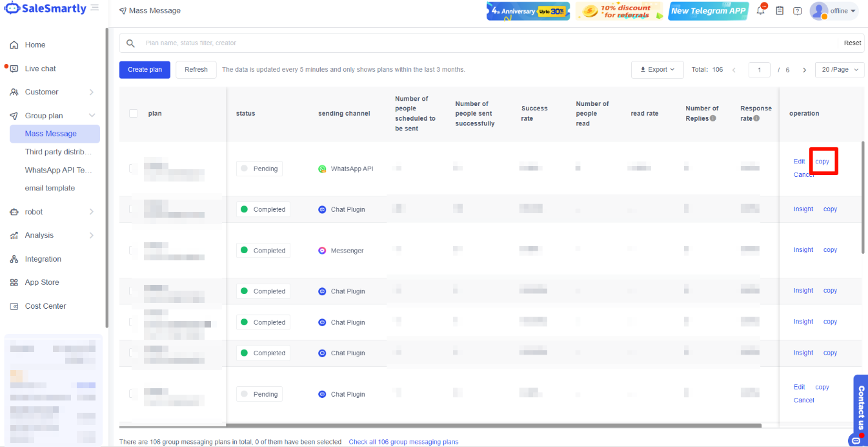Click the notification bell icon
Viewport: 868px width, 447px height.
click(x=761, y=11)
